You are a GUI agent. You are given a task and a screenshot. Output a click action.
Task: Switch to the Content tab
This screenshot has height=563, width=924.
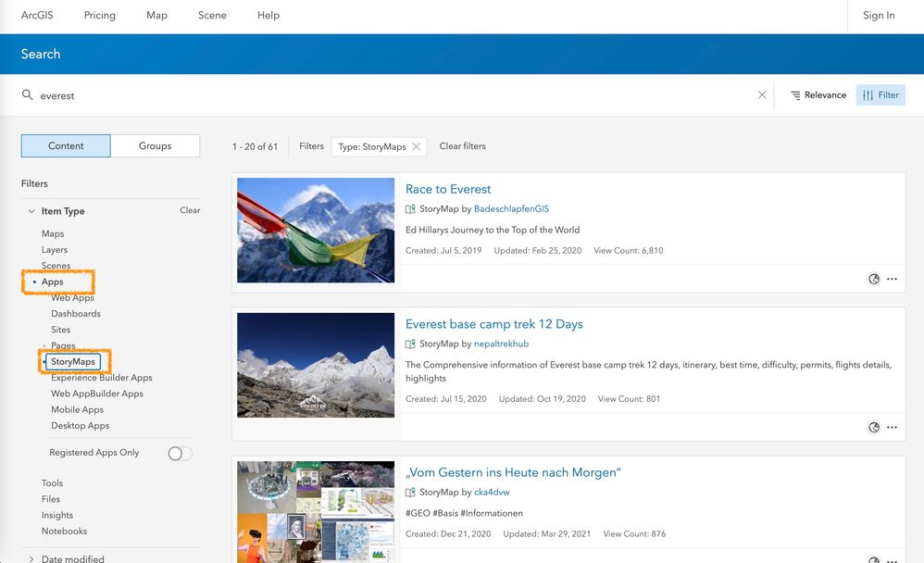point(66,145)
